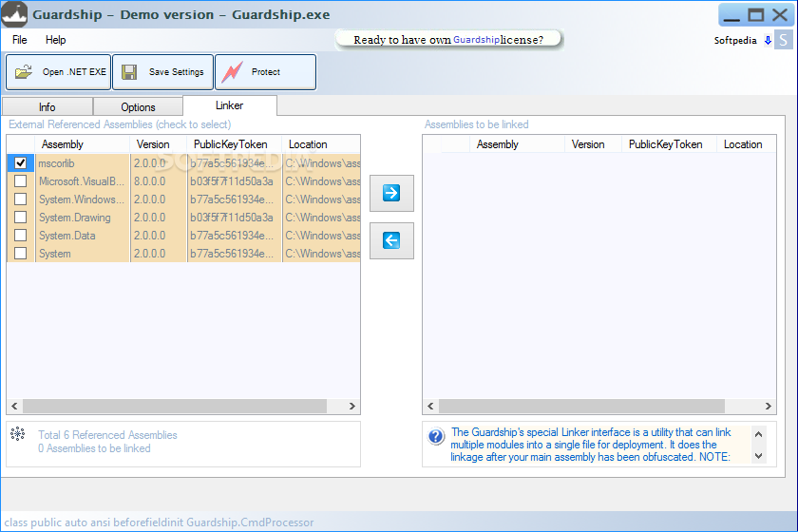Click the Protect lightning bolt icon
The image size is (798, 532).
pyautogui.click(x=232, y=72)
